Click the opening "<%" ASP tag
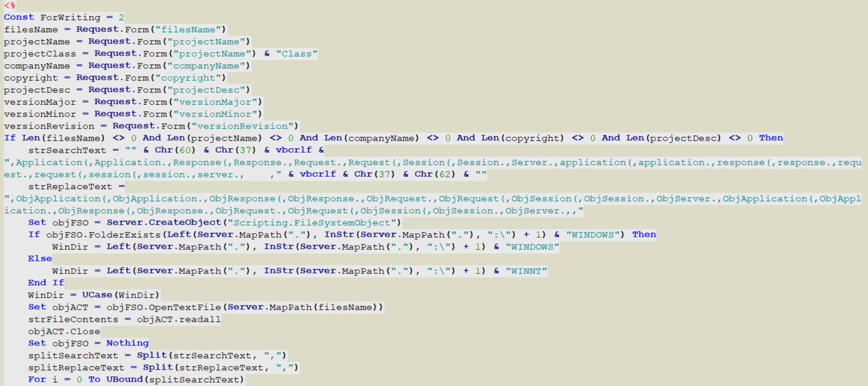This screenshot has height=386, width=868. click(x=10, y=5)
